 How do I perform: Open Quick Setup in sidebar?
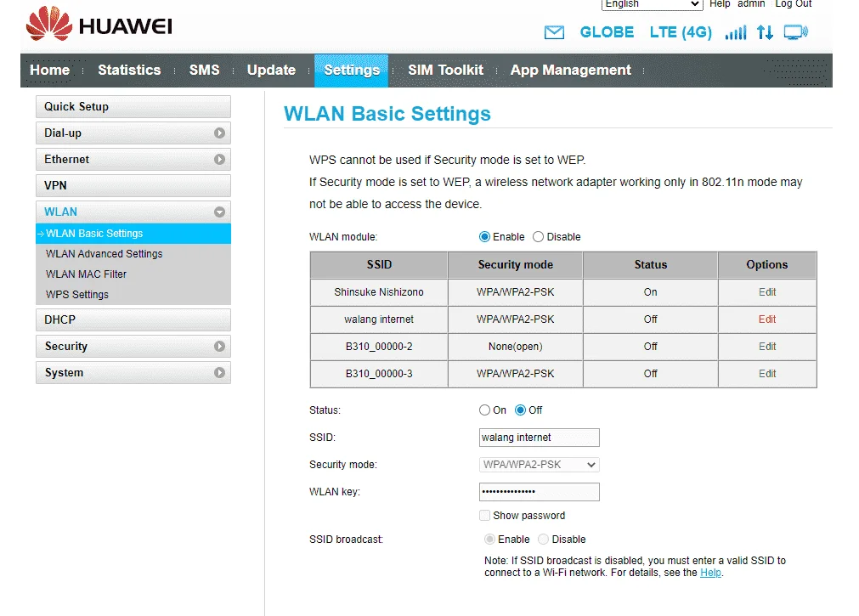pos(133,107)
